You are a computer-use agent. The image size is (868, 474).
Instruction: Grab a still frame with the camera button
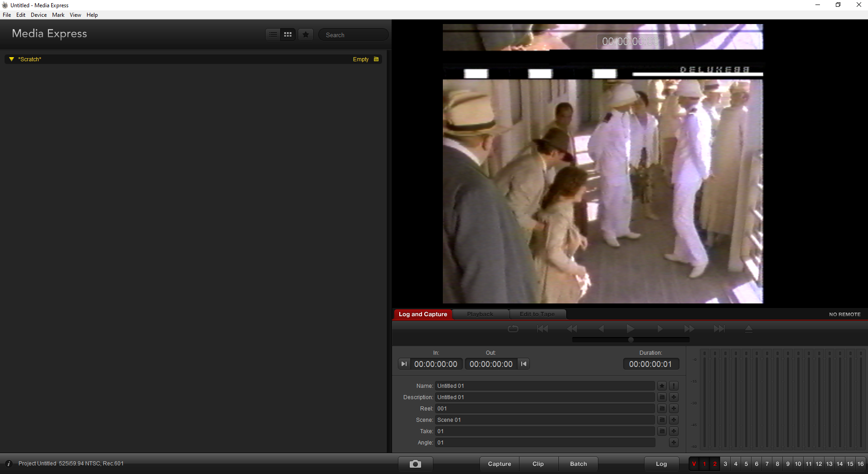[415, 464]
